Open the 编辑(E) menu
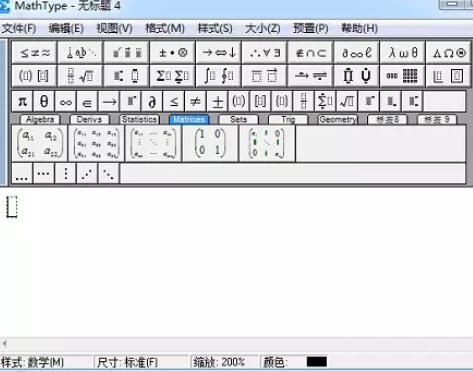This screenshot has width=473, height=372. point(66,29)
